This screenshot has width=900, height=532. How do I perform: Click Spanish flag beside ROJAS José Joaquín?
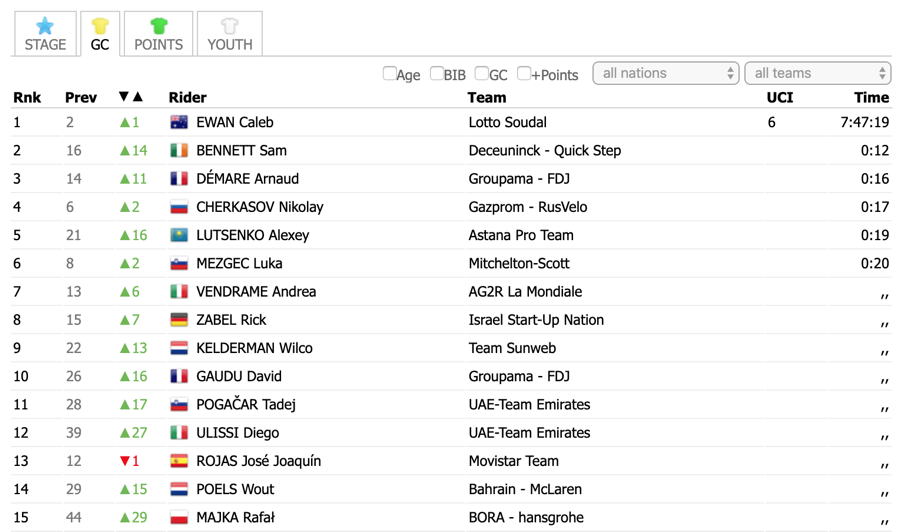coord(179,461)
